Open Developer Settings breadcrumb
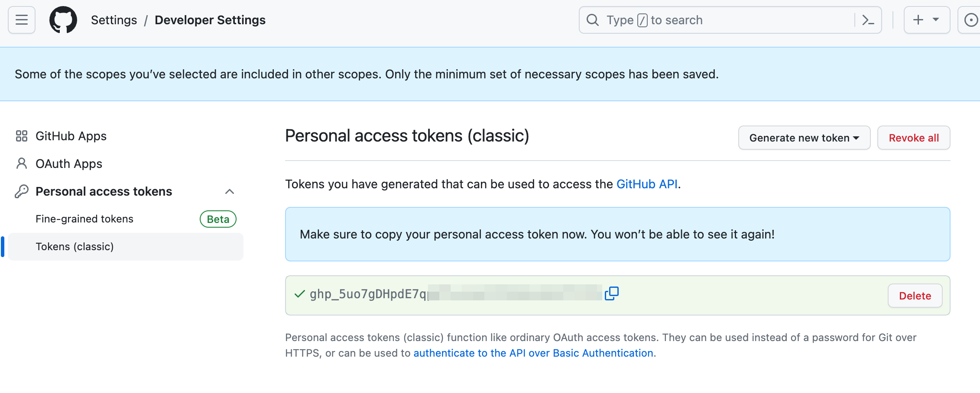980x393 pixels. (210, 20)
